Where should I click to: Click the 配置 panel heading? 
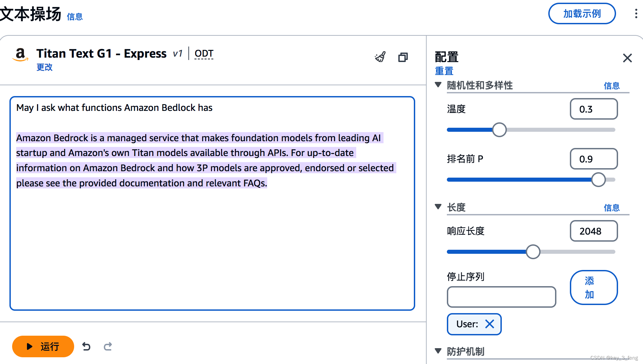447,57
